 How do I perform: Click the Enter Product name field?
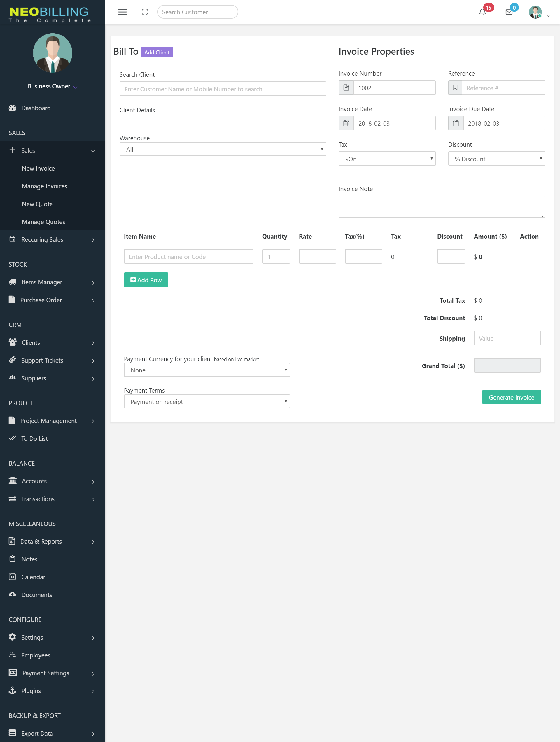[188, 257]
